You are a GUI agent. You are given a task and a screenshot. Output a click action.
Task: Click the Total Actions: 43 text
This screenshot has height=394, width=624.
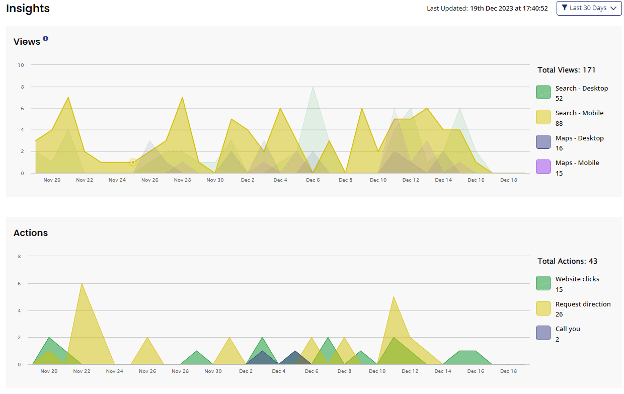click(x=567, y=261)
